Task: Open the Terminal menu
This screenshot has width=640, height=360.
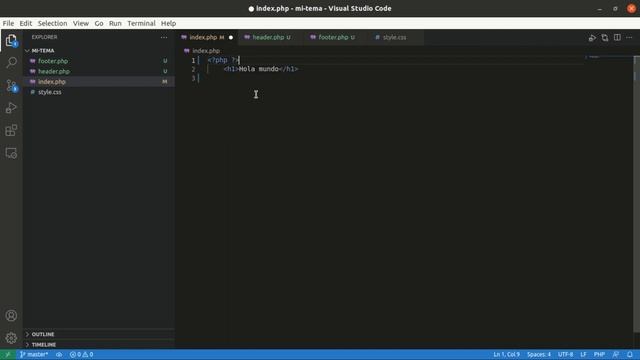Action: click(141, 23)
